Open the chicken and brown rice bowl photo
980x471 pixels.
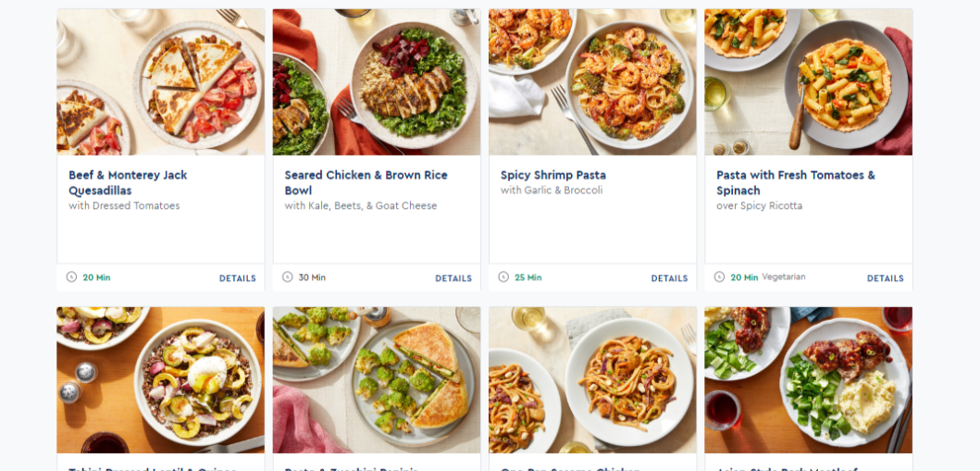377,82
